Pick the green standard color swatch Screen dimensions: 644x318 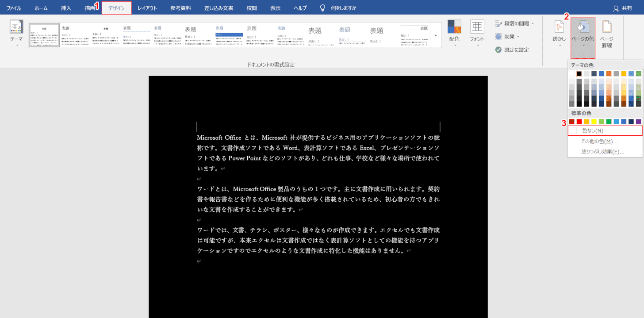click(x=609, y=122)
